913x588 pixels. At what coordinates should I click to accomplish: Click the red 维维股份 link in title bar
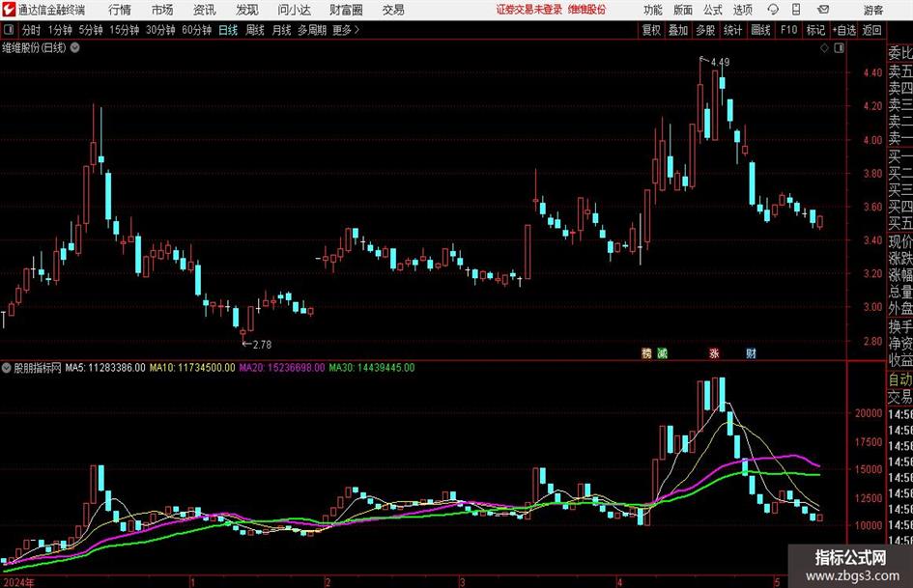587,10
